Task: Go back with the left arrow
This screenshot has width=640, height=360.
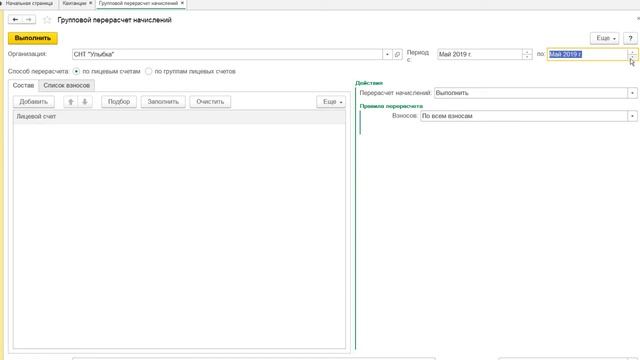Action: pos(15,19)
